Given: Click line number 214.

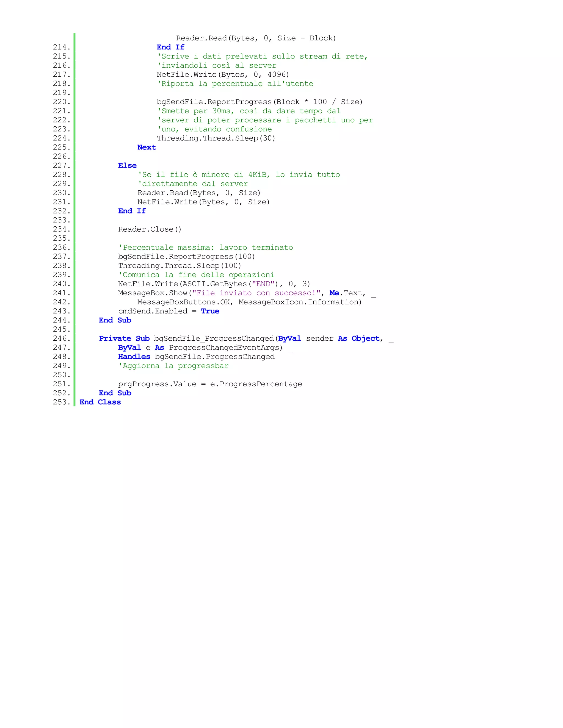Looking at the screenshot, I should [62, 47].
